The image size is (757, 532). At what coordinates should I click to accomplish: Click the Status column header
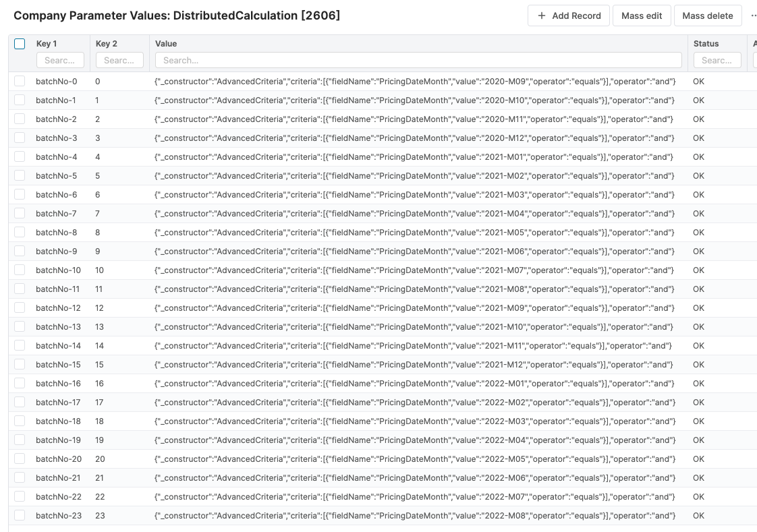pyautogui.click(x=706, y=44)
